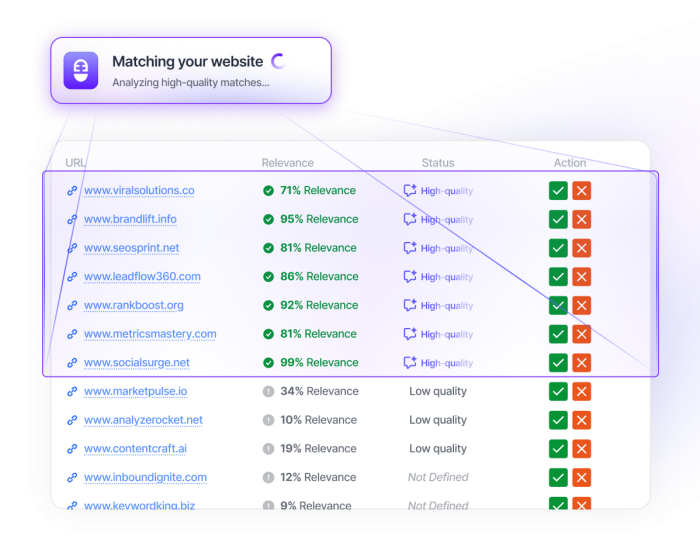Image resolution: width=700 pixels, height=546 pixels.
Task: Open link www.inboundignite.com
Action: point(146,477)
